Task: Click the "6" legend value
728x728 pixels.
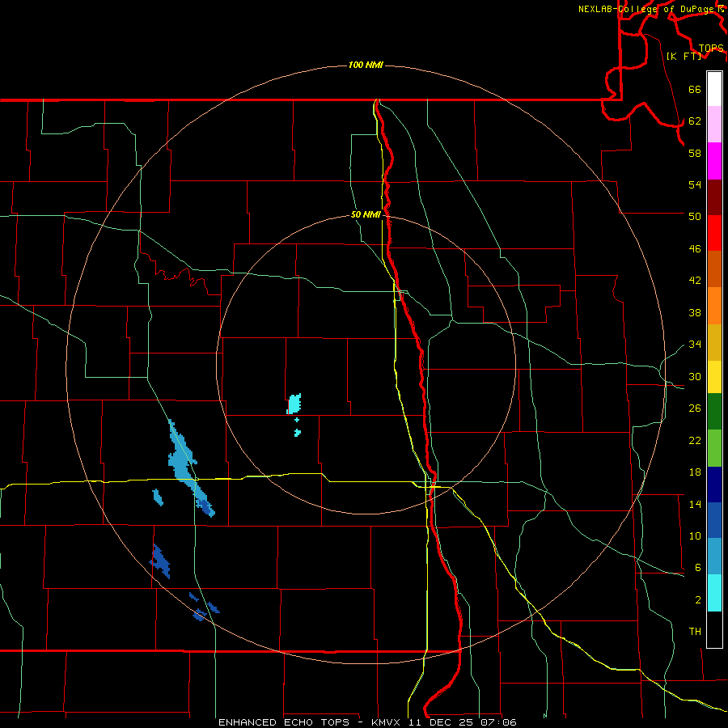Action: click(698, 568)
